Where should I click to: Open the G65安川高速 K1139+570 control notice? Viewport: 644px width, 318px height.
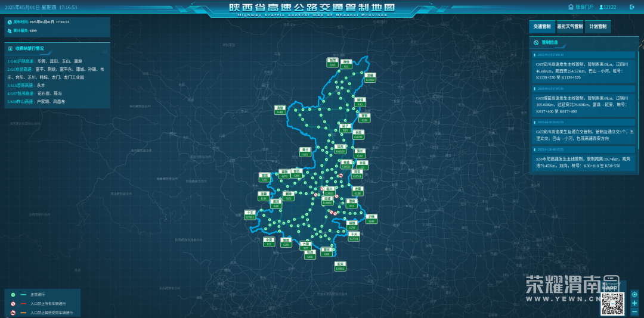pos(584,70)
